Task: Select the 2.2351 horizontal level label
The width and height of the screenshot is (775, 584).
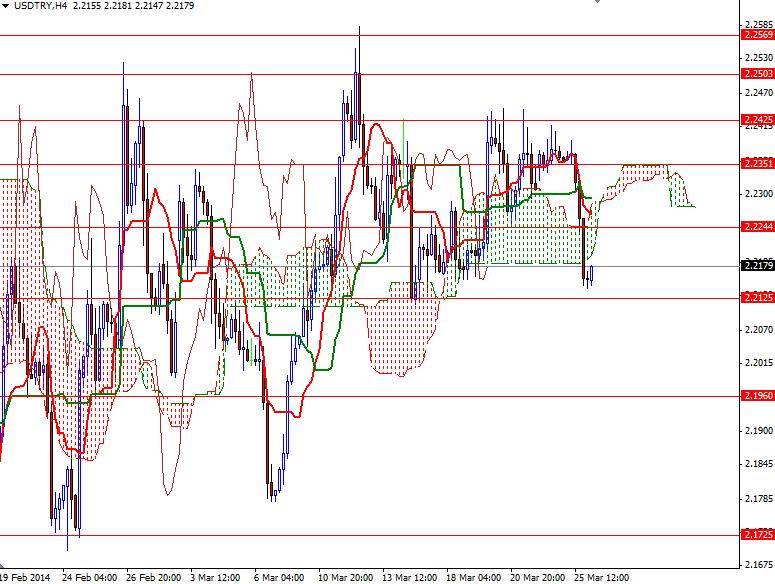Action: tap(758, 164)
